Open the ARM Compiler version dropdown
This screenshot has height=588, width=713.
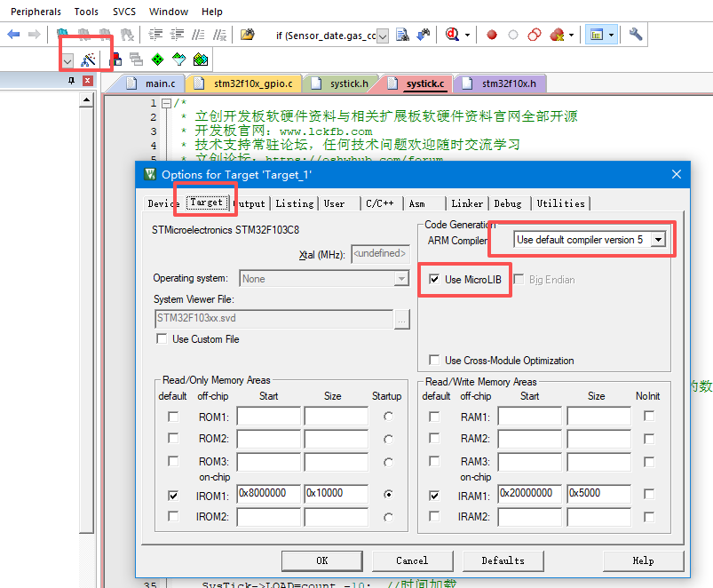click(658, 240)
